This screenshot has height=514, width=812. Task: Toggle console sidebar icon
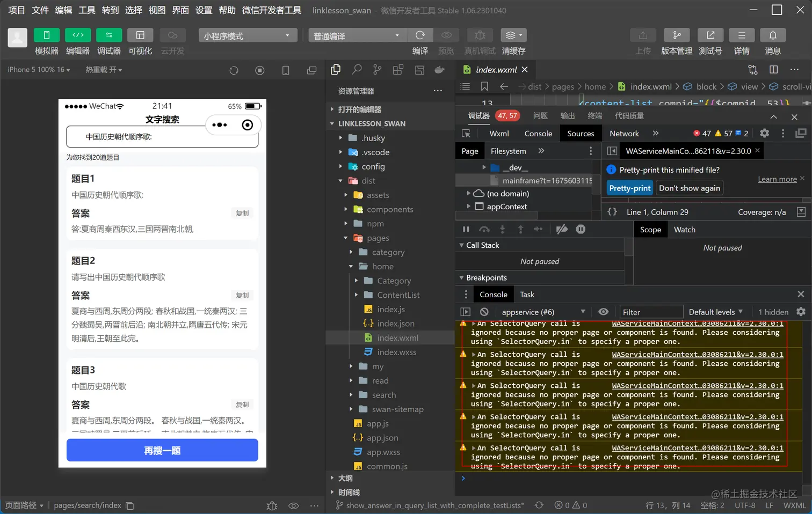(x=465, y=312)
